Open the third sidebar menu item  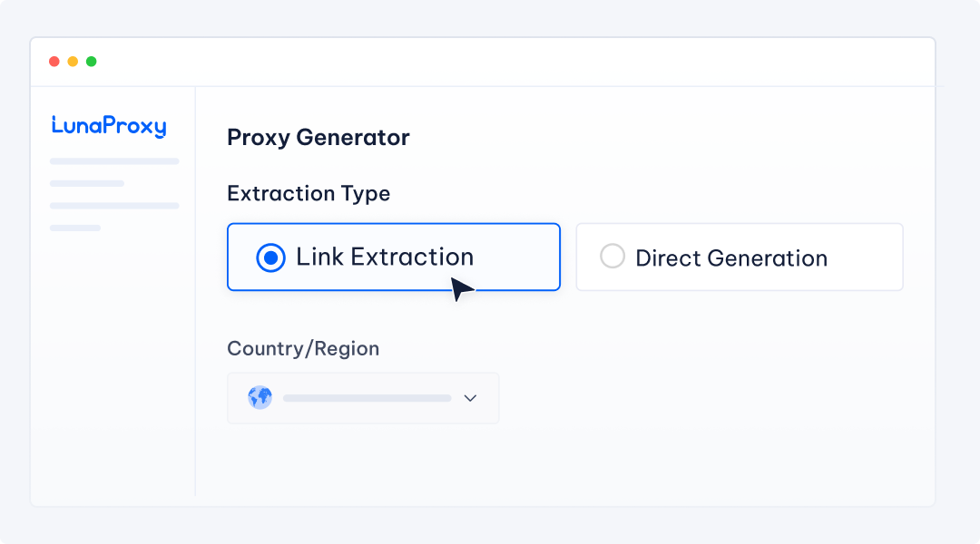114,206
